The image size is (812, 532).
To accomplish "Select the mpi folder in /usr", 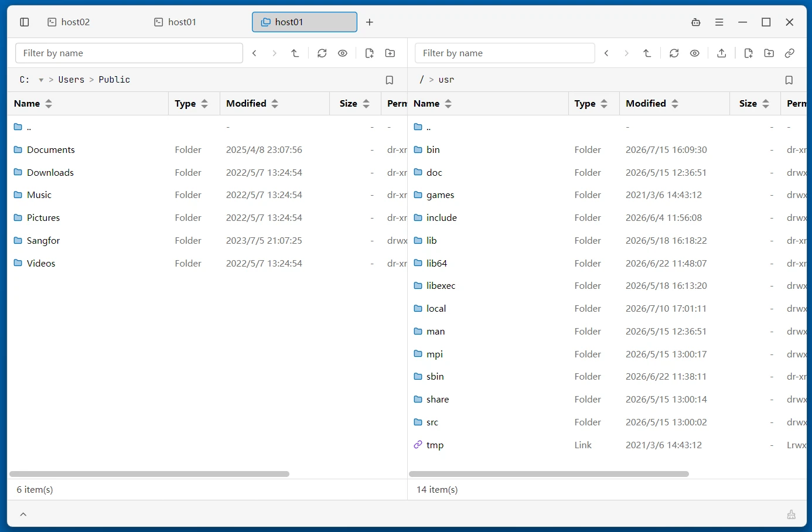I will point(608,354).
